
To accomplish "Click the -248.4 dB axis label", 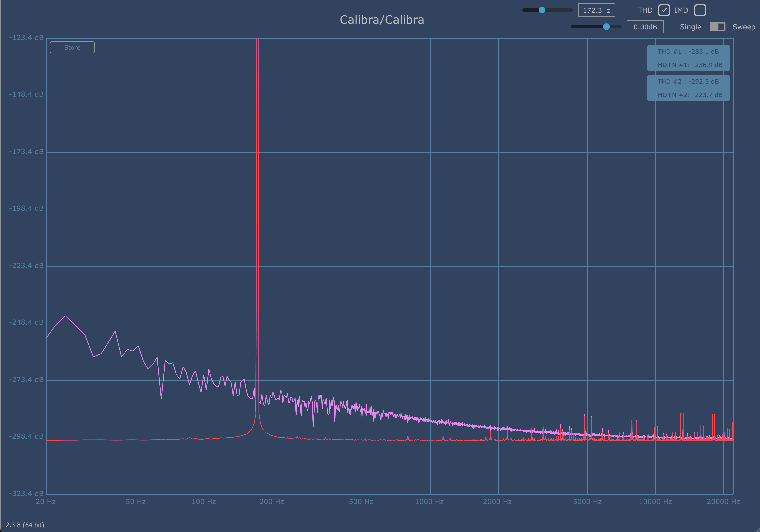I will point(26,322).
